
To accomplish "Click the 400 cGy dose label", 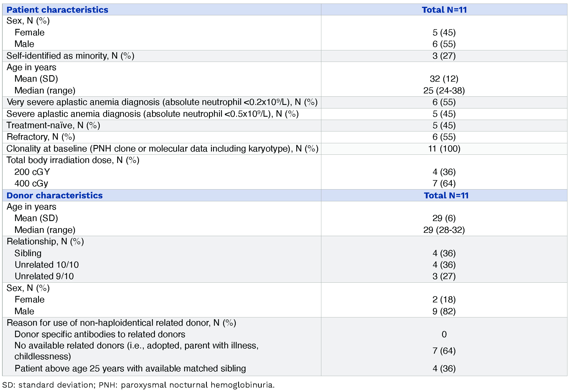I will click(x=31, y=183).
